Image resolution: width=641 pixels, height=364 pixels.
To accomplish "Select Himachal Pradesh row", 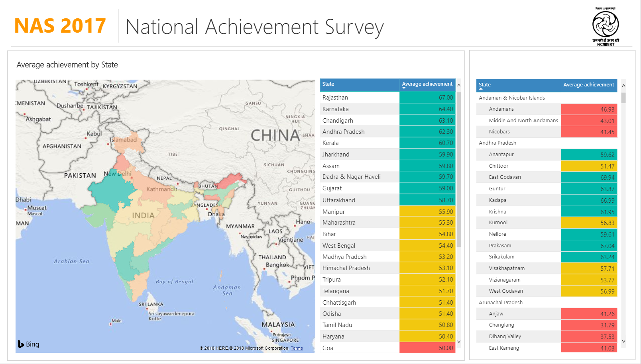I will (x=388, y=268).
